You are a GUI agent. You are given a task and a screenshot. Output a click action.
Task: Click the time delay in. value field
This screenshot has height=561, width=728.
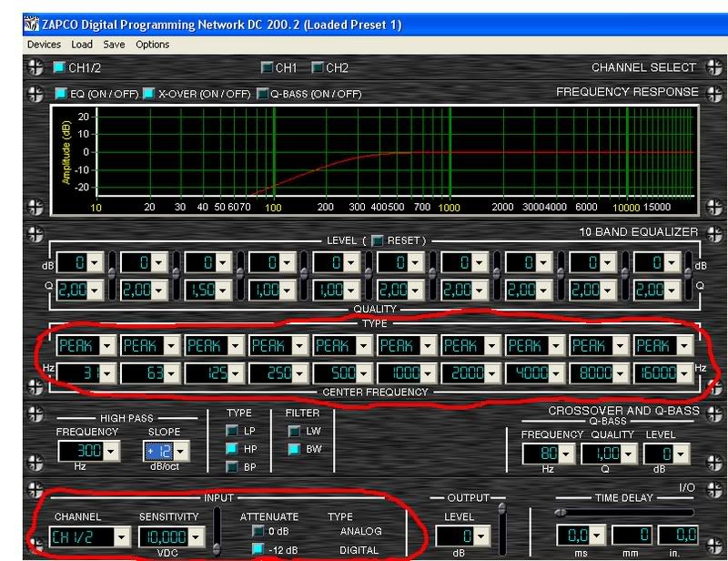tap(678, 535)
